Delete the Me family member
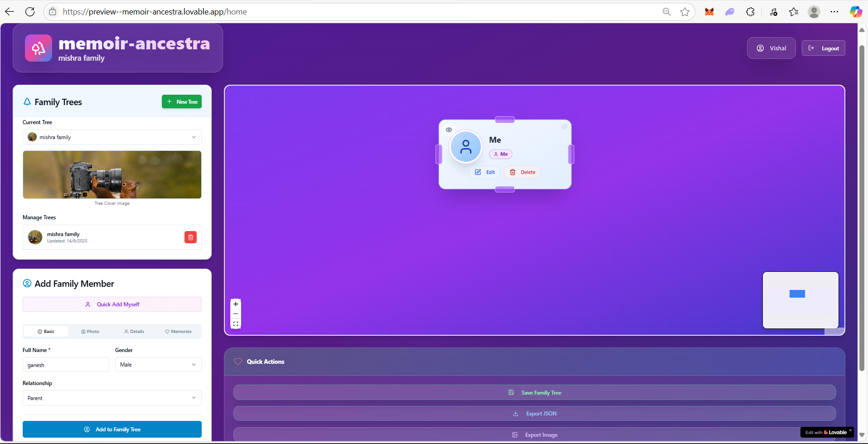The image size is (868, 444). coord(523,172)
